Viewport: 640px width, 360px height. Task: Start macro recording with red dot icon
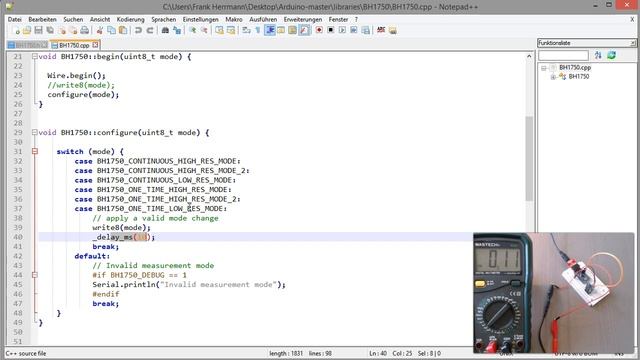point(319,30)
